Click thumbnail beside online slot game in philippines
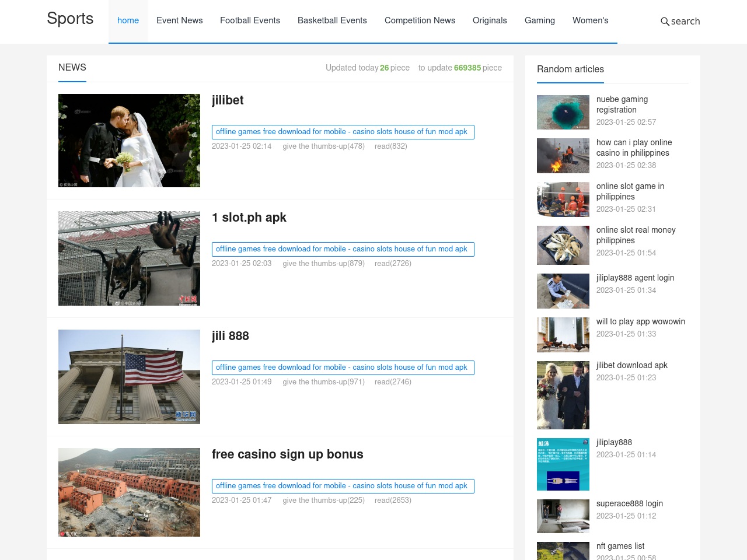747x560 pixels. (563, 199)
